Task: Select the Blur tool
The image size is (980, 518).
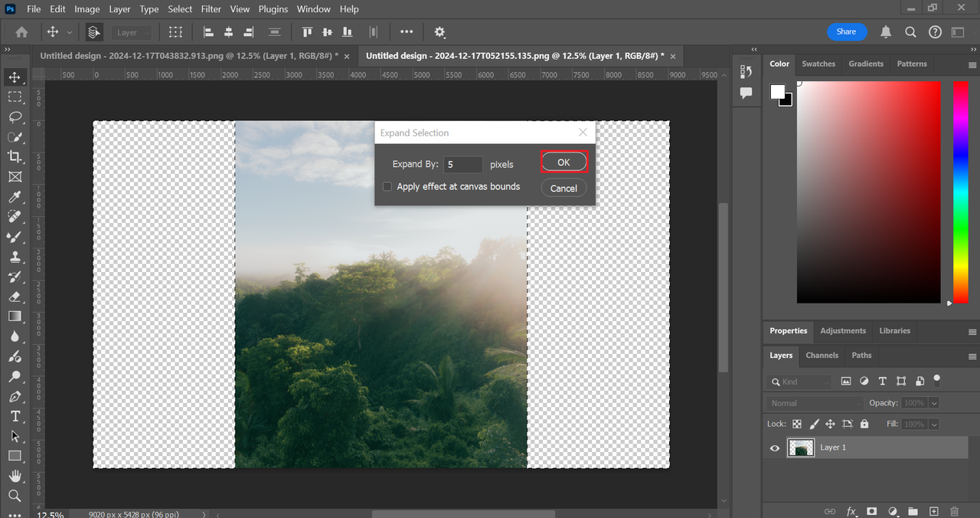Action: [x=15, y=337]
